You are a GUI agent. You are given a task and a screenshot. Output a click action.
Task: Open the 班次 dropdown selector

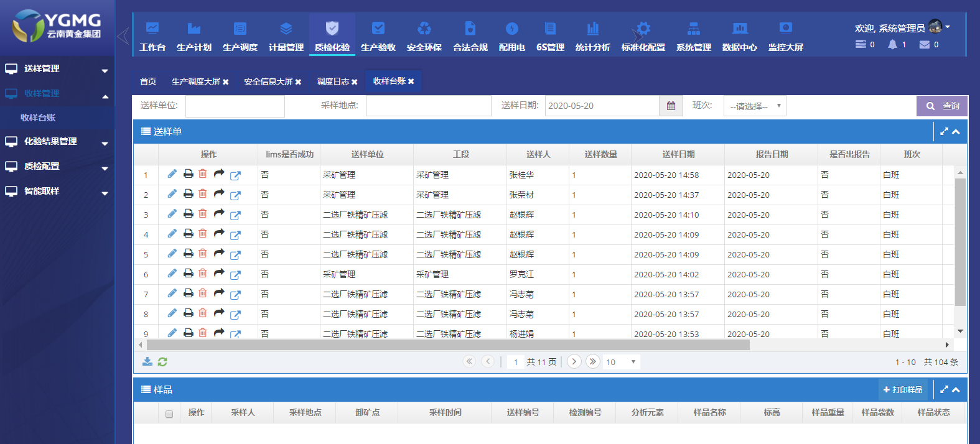coord(755,106)
